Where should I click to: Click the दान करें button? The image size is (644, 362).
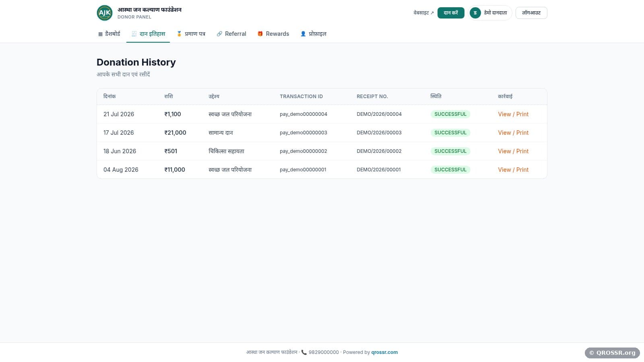[451, 13]
